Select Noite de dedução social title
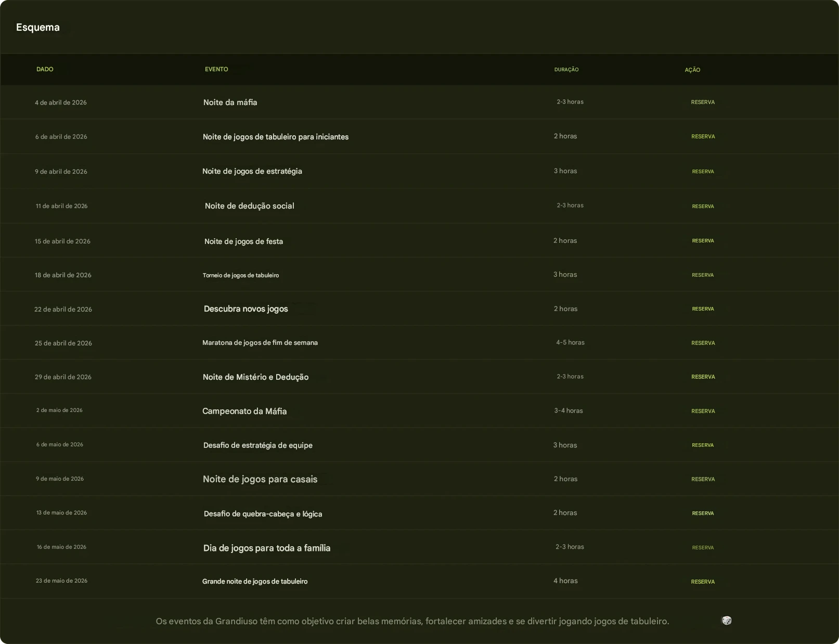This screenshot has width=839, height=644. pos(250,206)
